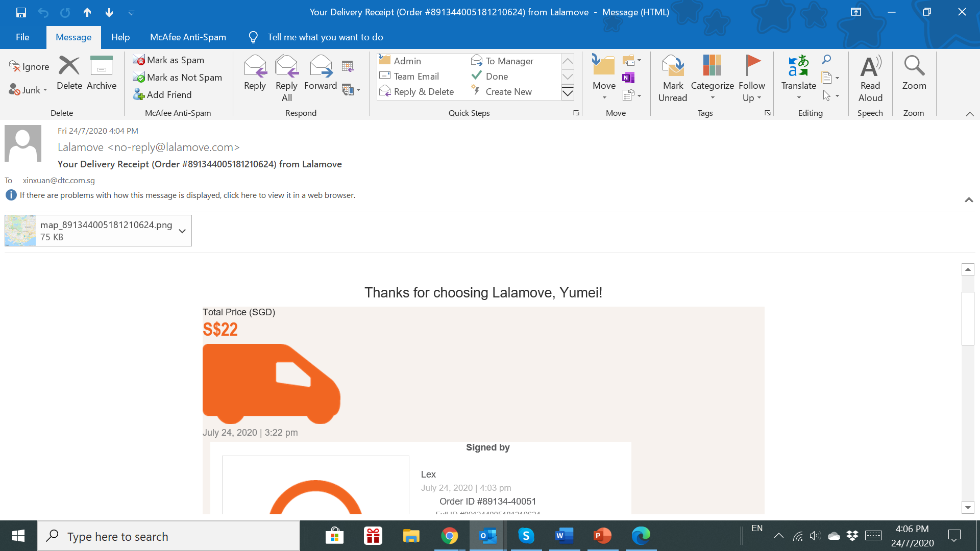Mark message as Spam

pos(168,60)
